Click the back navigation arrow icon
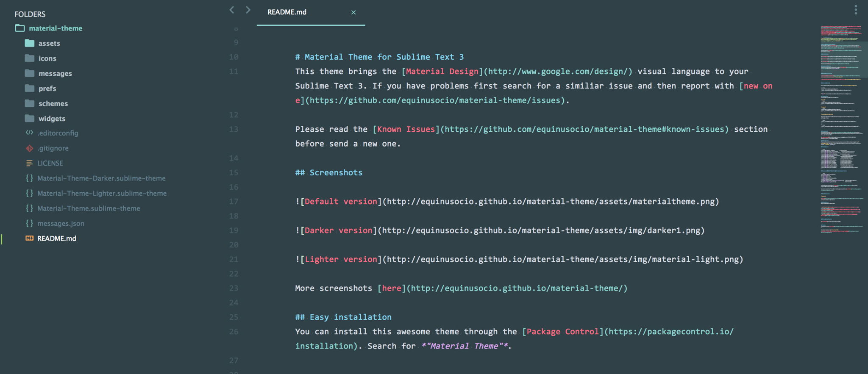The width and height of the screenshot is (868, 374). [231, 10]
